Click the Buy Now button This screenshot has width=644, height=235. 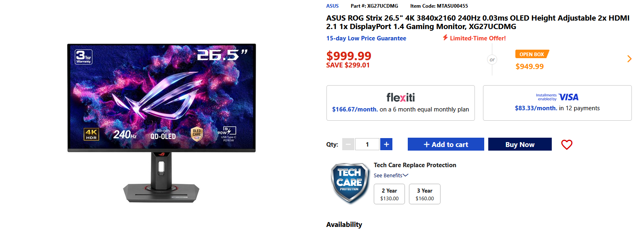(x=520, y=144)
